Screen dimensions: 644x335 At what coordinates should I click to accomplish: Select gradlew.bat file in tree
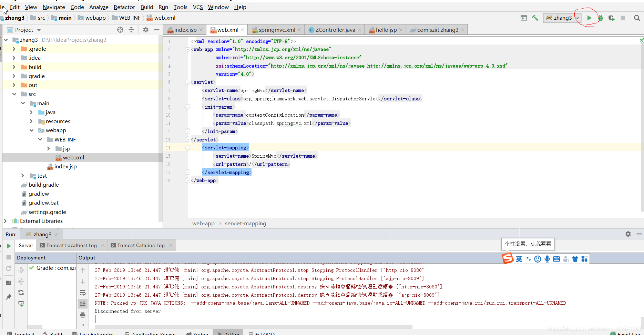click(x=43, y=203)
